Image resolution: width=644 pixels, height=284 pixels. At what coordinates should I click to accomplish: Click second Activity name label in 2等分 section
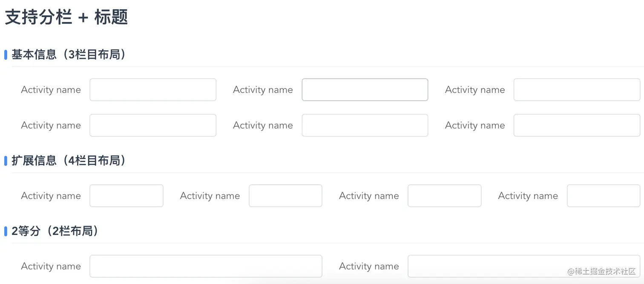(369, 266)
